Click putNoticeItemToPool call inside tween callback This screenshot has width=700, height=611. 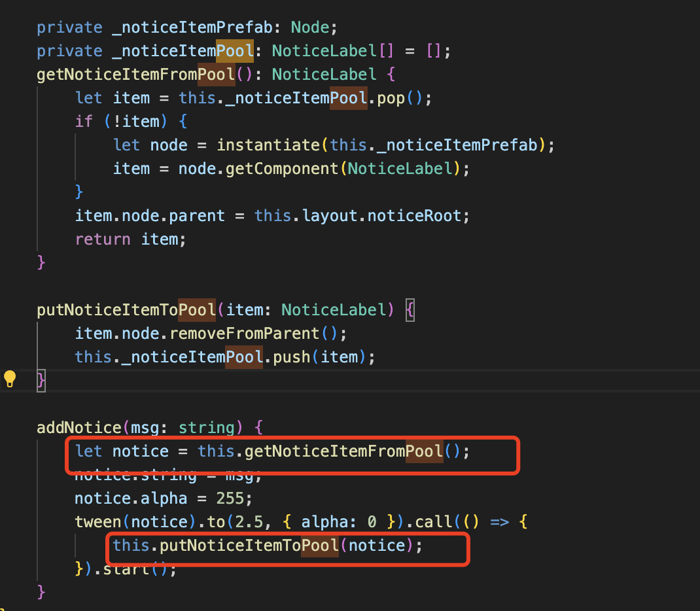pos(249,546)
